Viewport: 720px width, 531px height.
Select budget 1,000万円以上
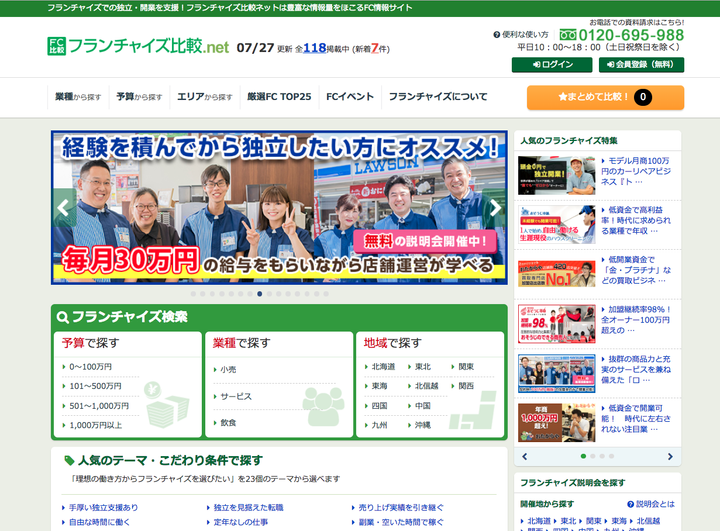tap(96, 425)
